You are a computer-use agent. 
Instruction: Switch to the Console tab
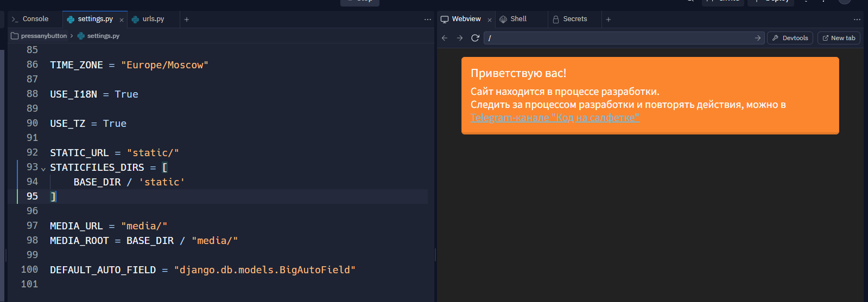[x=30, y=19]
